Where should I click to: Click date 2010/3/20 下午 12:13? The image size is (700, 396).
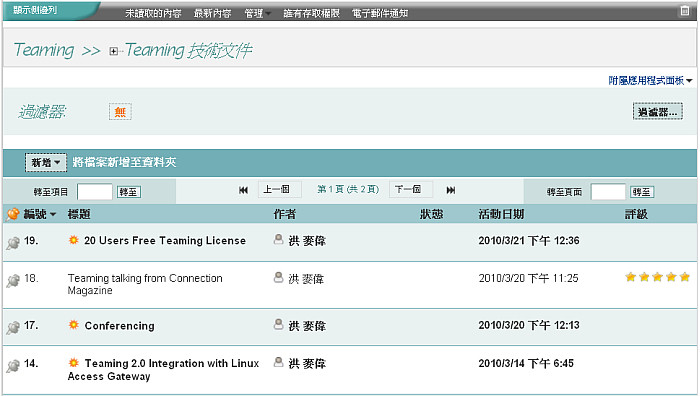click(529, 325)
